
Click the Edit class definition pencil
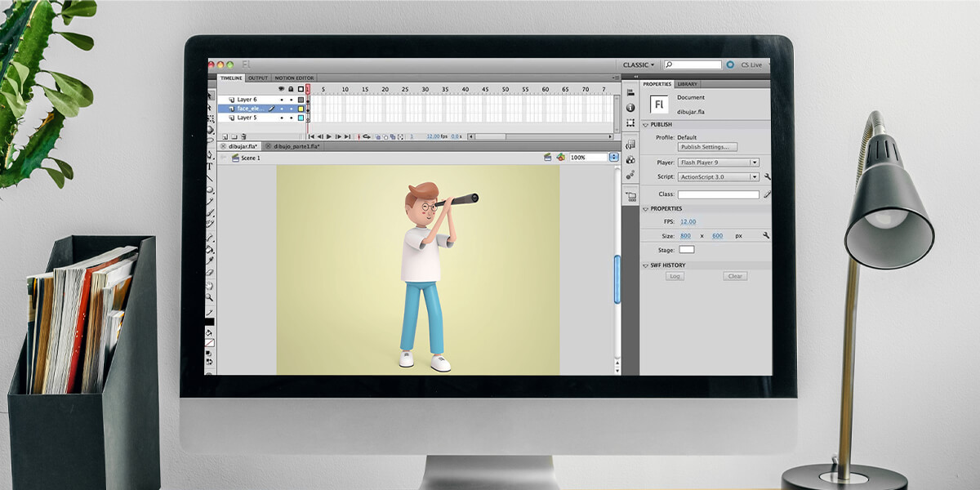coord(767,194)
